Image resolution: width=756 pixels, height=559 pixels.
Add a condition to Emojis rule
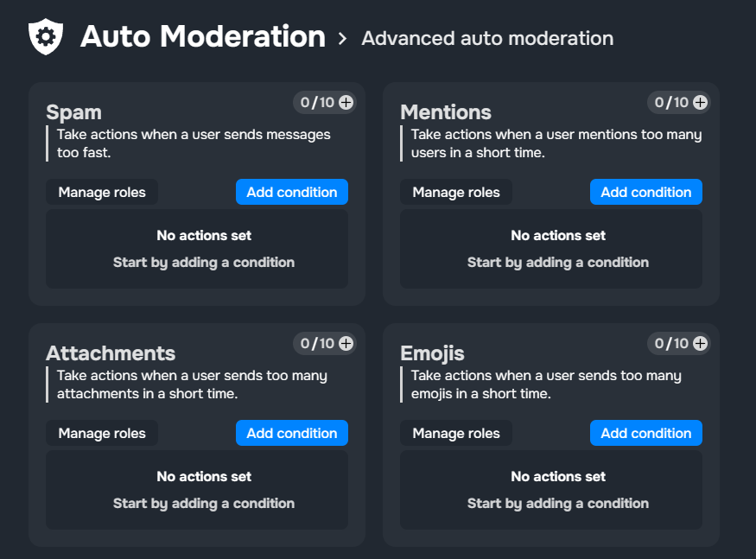(x=645, y=433)
